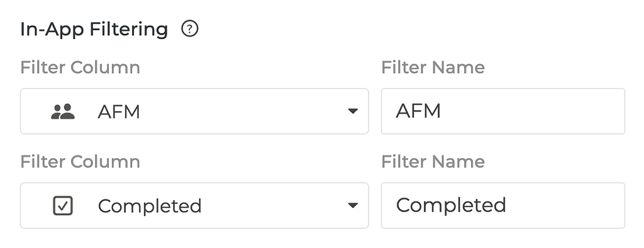Place cursor after AFM in name field

[x=442, y=111]
